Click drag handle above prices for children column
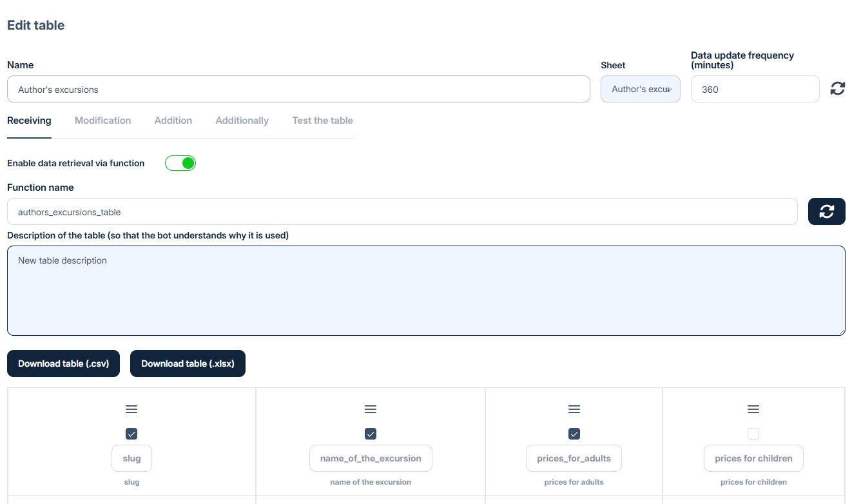Screen dimensions: 852x504 click(x=753, y=409)
